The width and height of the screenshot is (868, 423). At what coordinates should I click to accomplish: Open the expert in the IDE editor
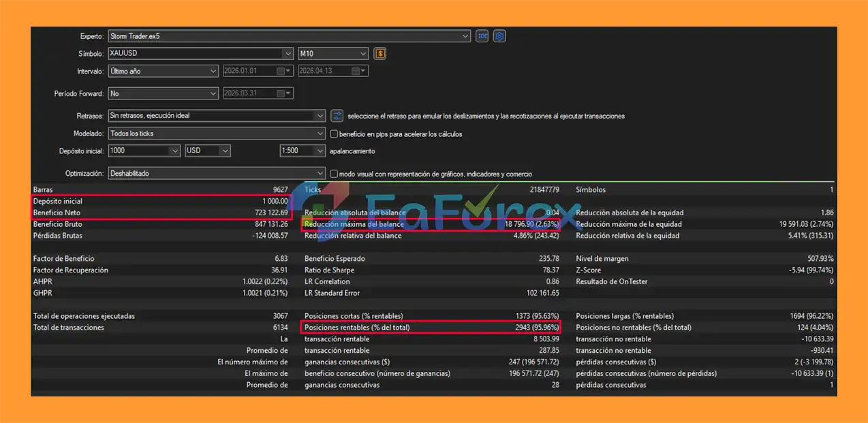[x=482, y=36]
